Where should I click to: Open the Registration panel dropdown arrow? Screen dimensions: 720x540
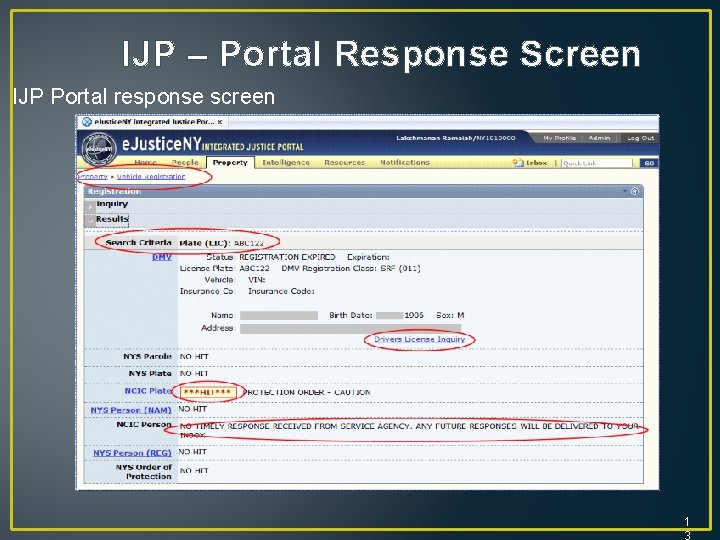pyautogui.click(x=625, y=191)
